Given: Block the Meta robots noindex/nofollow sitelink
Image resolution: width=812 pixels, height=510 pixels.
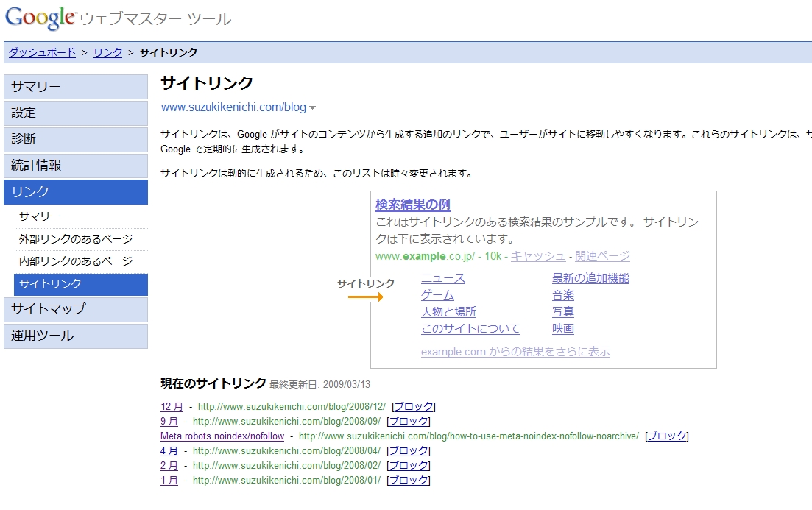Looking at the screenshot, I should (666, 436).
